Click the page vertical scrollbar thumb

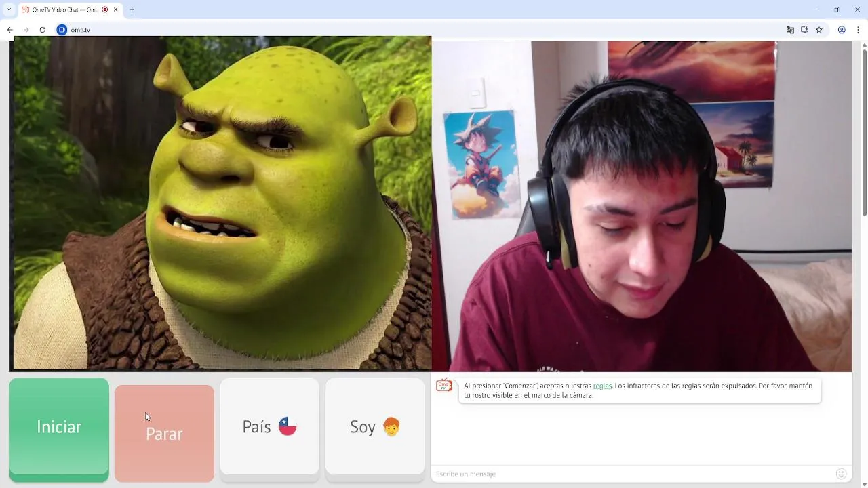pos(864,132)
